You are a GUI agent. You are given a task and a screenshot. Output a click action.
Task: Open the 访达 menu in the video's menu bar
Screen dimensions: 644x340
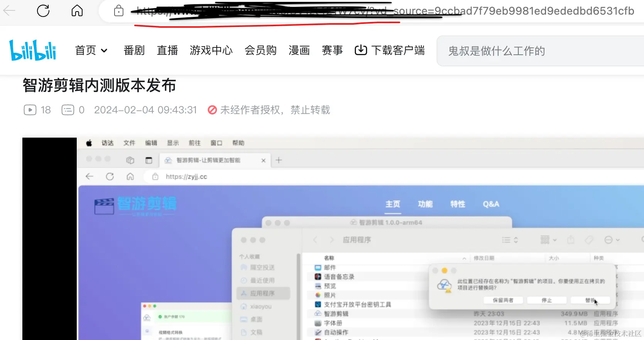[x=108, y=143]
